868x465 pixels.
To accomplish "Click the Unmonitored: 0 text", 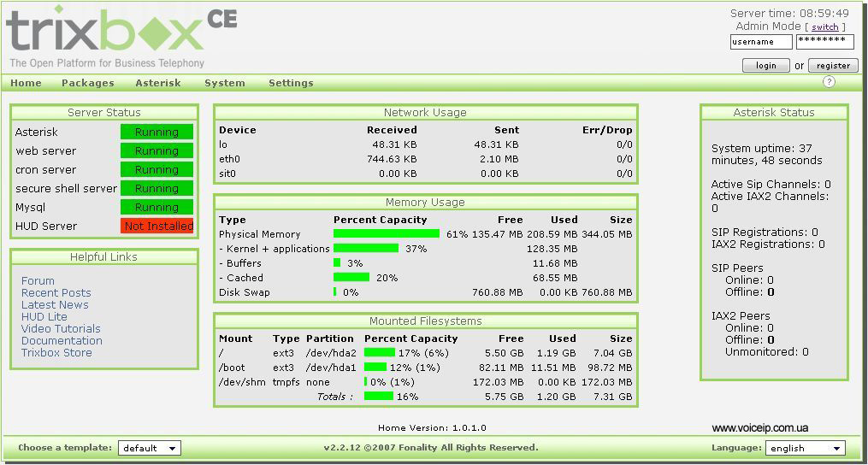I will tap(767, 351).
